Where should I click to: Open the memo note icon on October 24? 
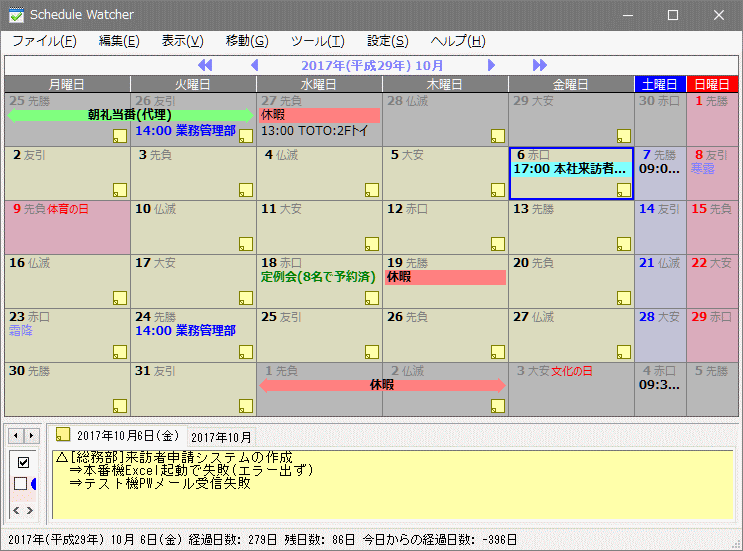click(x=246, y=352)
